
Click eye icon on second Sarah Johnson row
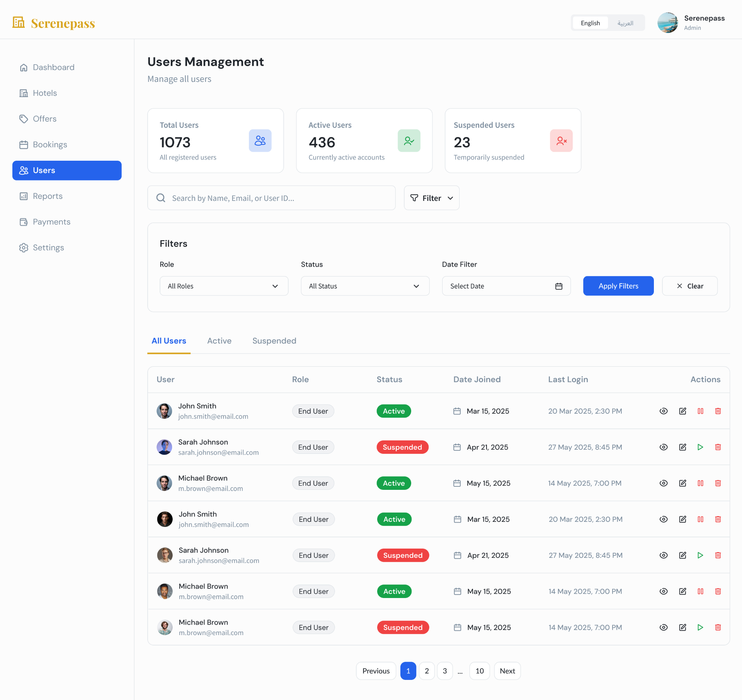pyautogui.click(x=664, y=555)
